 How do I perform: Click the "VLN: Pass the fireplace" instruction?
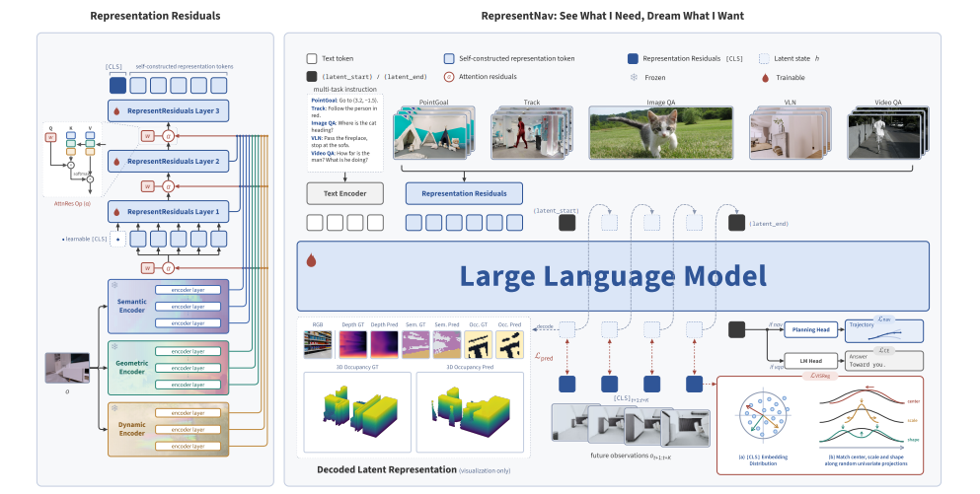click(x=340, y=142)
